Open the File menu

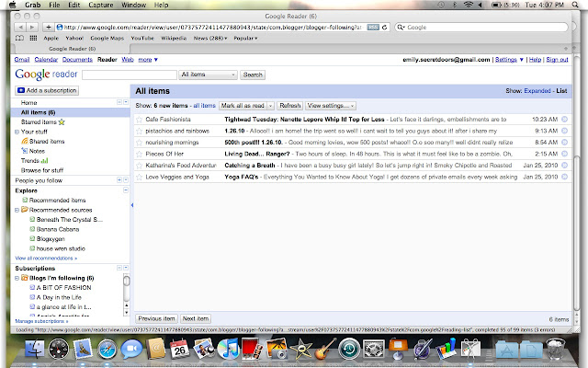54,5
